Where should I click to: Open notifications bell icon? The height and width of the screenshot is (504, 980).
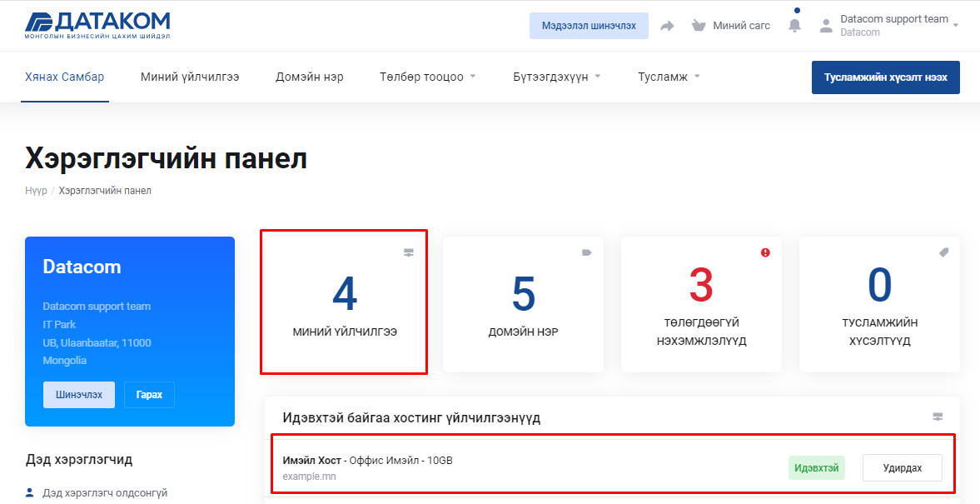tap(794, 26)
